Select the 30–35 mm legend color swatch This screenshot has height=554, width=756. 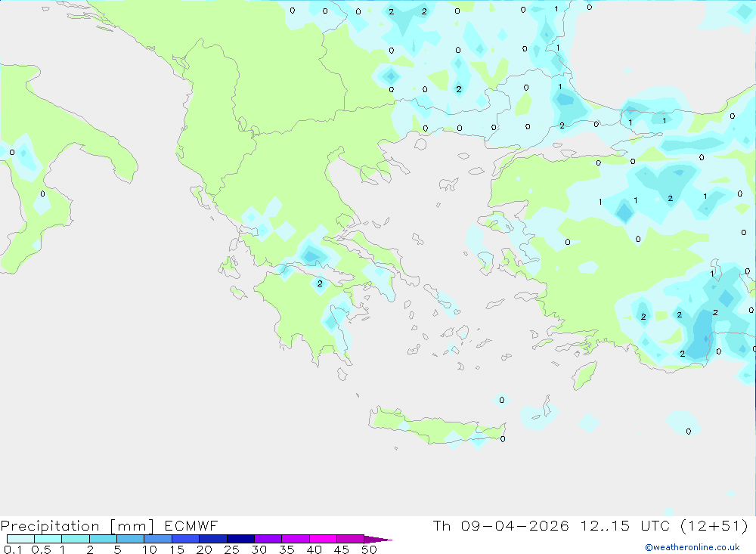point(268,539)
